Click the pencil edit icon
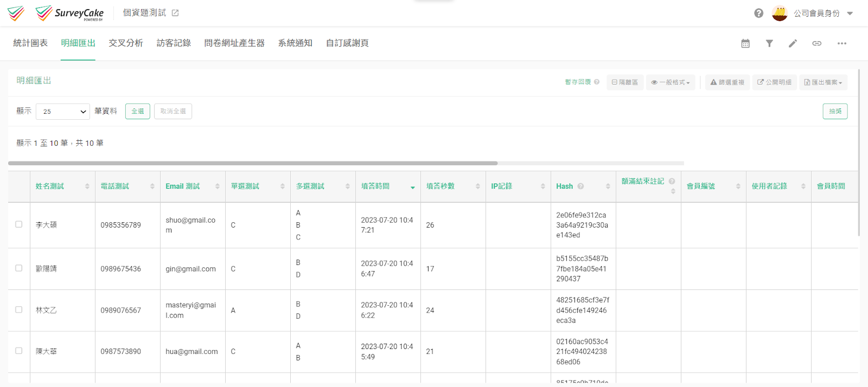868x387 pixels. pos(793,43)
